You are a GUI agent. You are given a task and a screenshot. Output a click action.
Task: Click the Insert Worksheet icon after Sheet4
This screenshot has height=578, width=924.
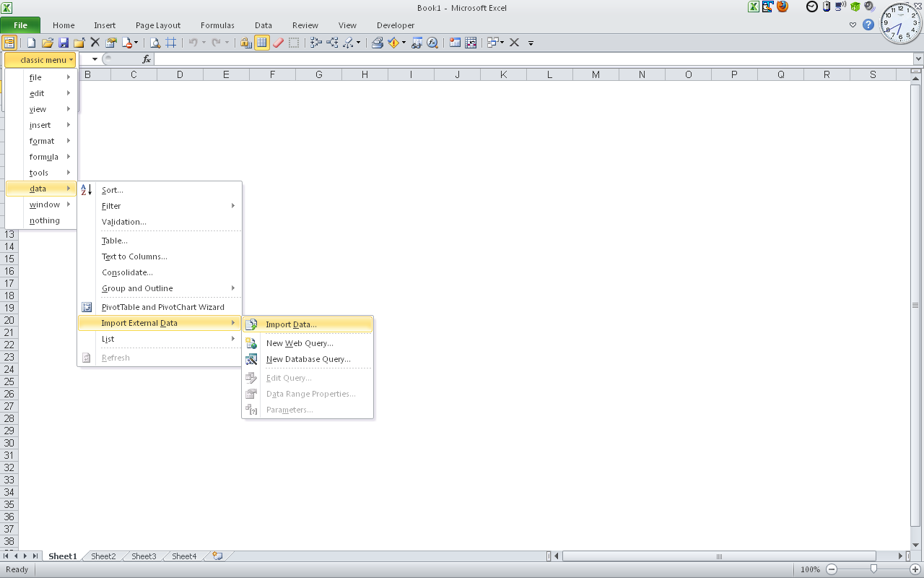pos(217,556)
